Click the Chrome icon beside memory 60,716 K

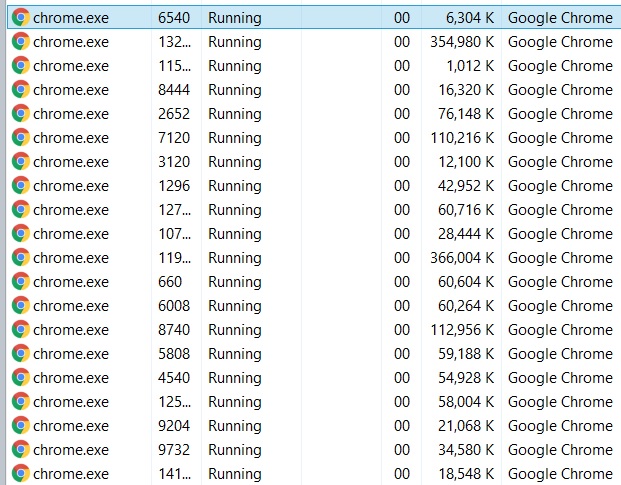tap(21, 209)
